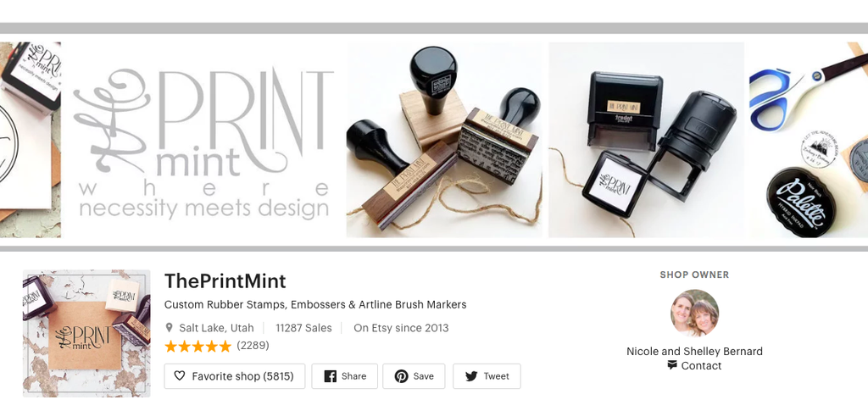
Task: Click the Pinterest icon on Save button
Action: point(401,376)
